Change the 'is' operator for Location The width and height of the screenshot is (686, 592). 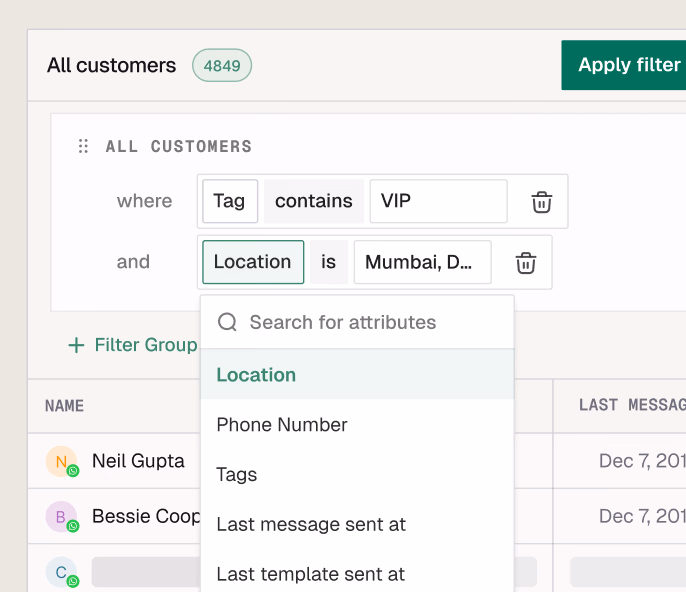(x=329, y=262)
